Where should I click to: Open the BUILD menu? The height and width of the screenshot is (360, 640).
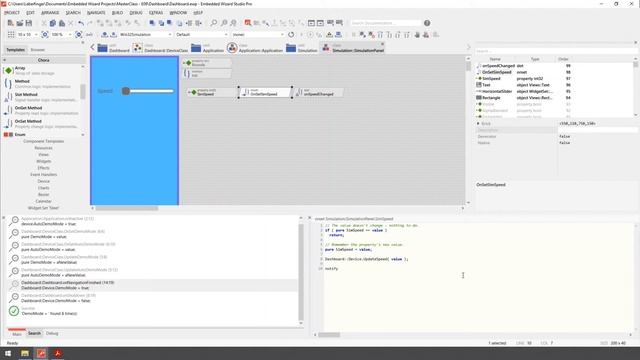(x=118, y=13)
